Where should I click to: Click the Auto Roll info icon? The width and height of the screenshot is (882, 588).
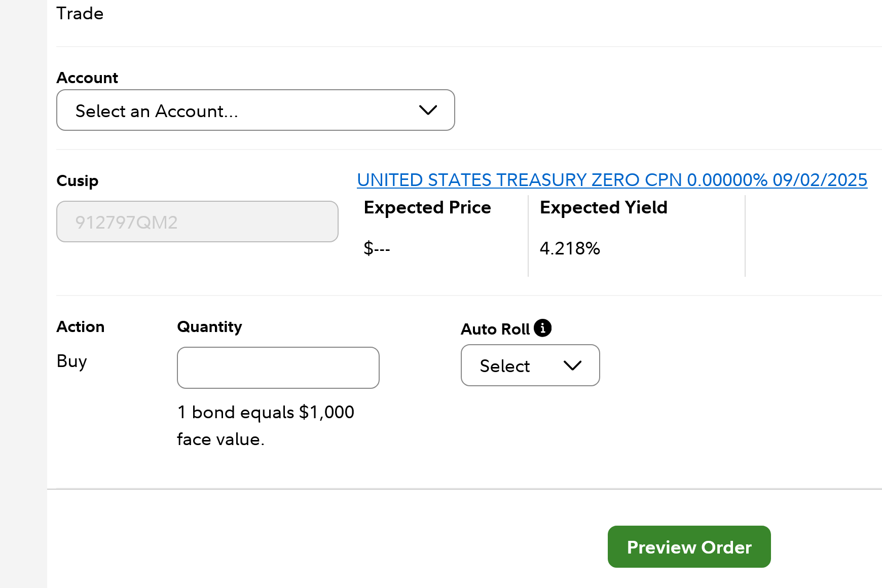pyautogui.click(x=542, y=328)
